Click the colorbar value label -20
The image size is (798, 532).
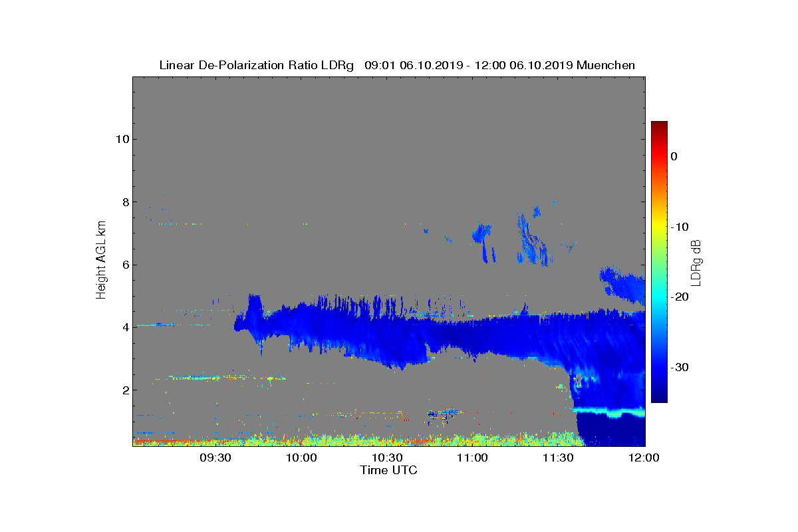(x=679, y=297)
